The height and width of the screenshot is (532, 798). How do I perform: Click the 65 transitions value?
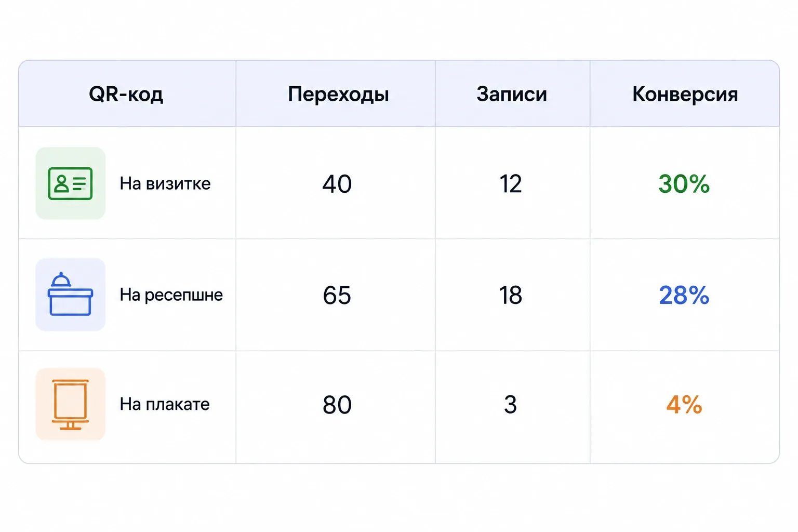[337, 296]
